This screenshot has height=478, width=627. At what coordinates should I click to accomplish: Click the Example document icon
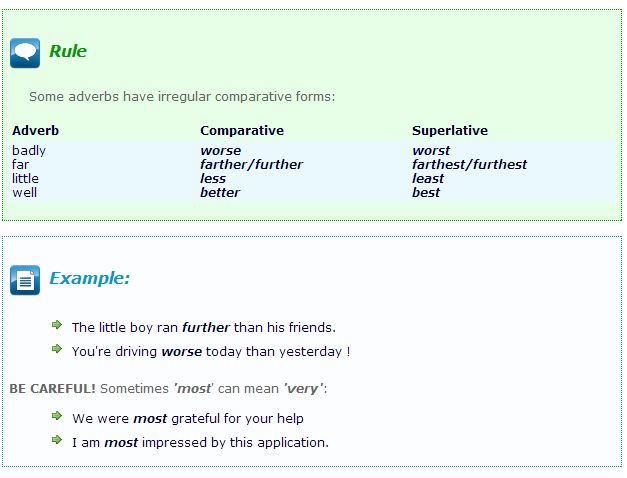tap(25, 280)
